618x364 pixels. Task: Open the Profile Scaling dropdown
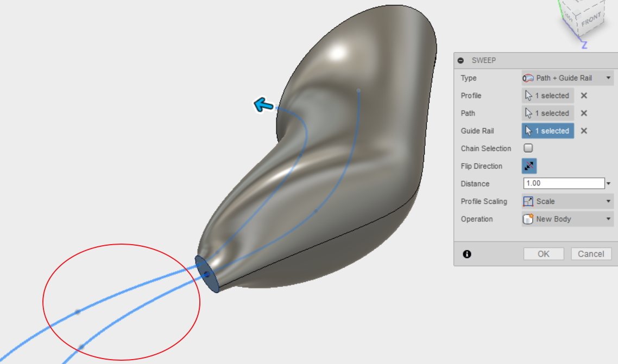coord(567,201)
